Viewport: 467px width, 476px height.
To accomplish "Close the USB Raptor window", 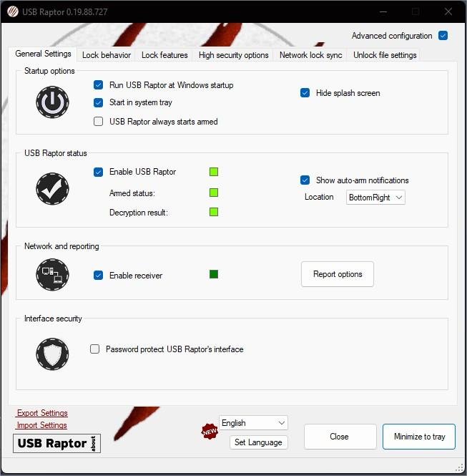I will (x=448, y=12).
